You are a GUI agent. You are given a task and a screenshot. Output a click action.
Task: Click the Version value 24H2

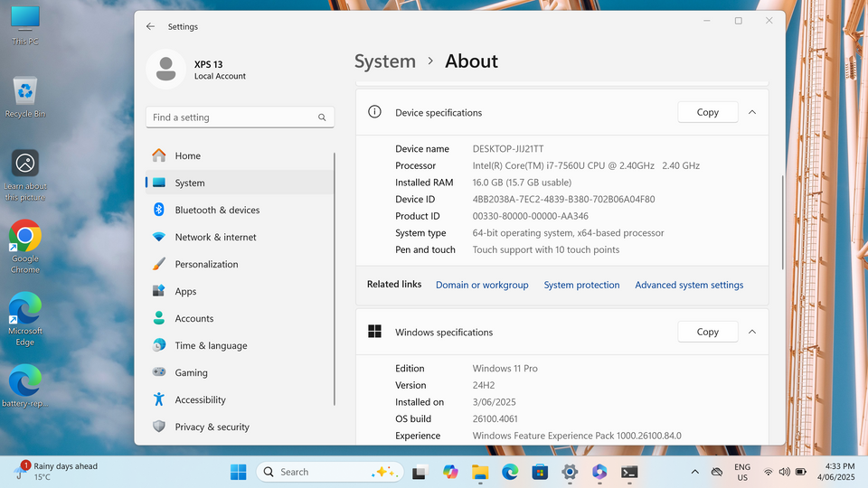[x=483, y=385]
